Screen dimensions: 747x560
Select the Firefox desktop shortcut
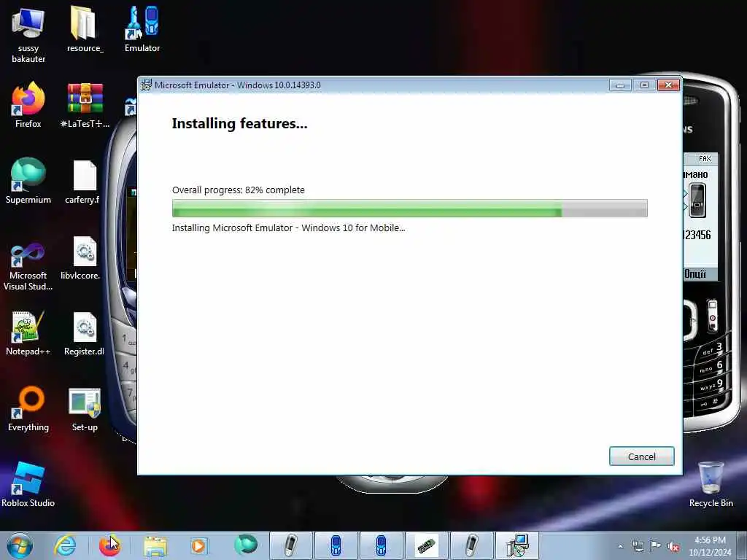pyautogui.click(x=28, y=105)
